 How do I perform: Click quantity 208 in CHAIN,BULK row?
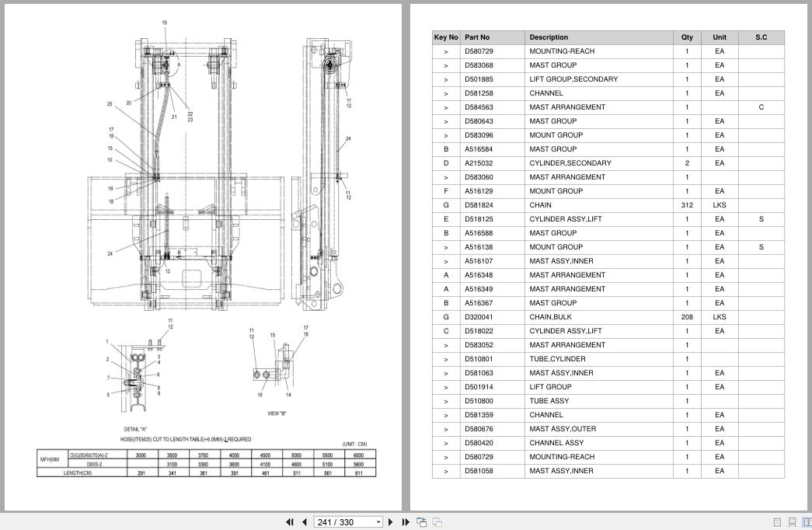pos(687,317)
